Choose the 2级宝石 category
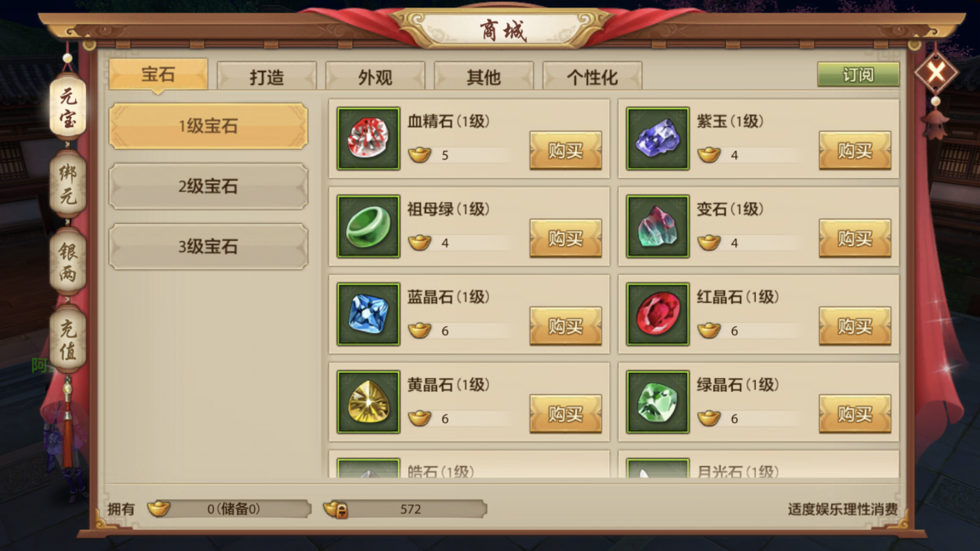 [208, 187]
